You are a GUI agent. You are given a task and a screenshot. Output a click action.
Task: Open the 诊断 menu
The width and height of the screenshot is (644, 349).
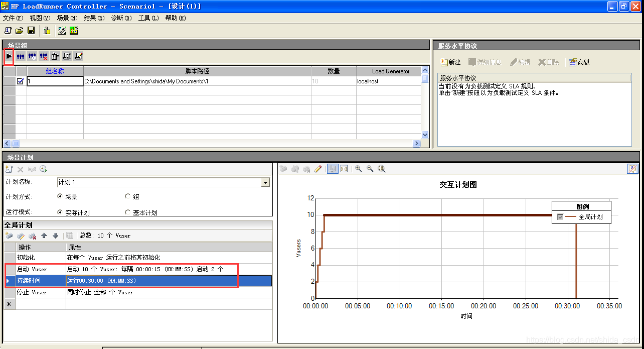point(121,18)
